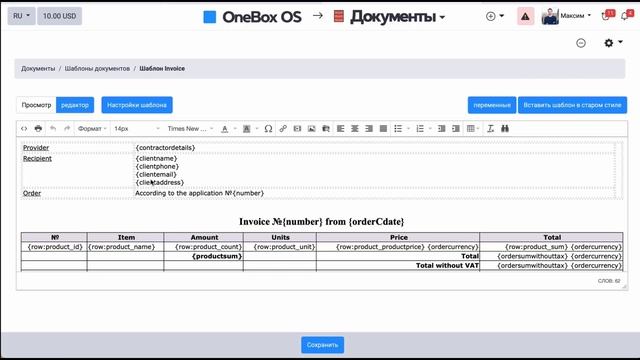
Task: Click the warning triangle alert icon
Action: click(x=525, y=16)
